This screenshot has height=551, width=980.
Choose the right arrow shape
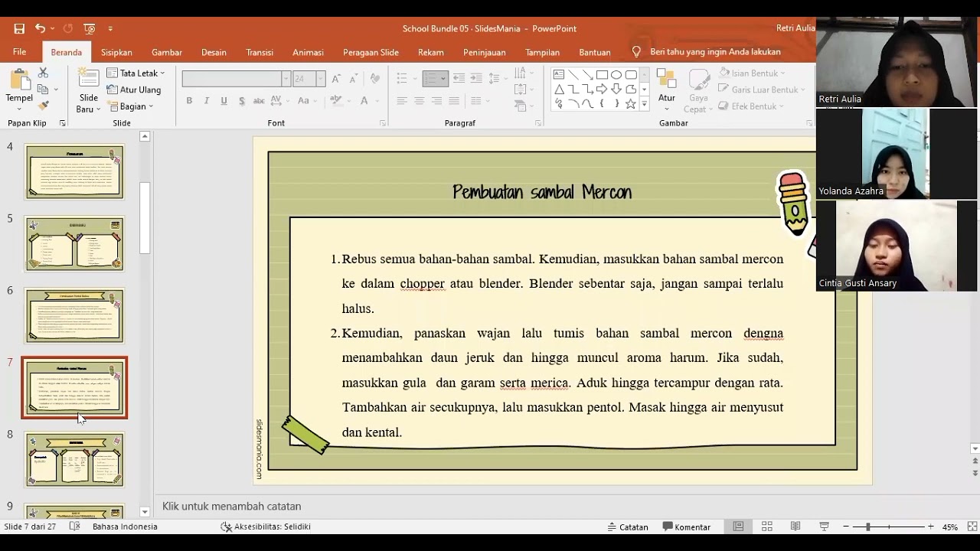pos(602,90)
